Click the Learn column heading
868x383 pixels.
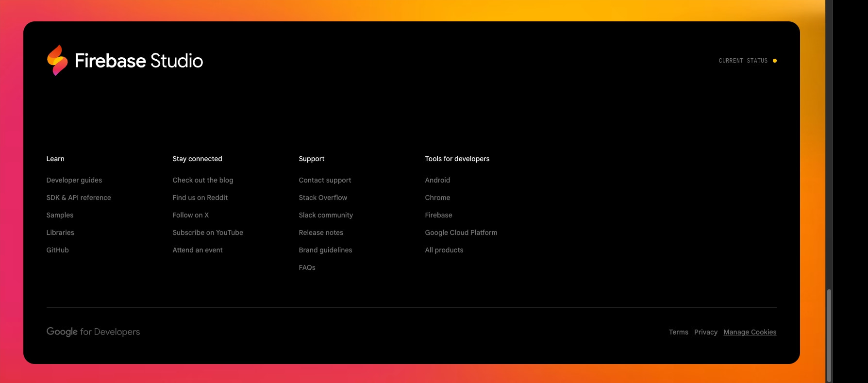pyautogui.click(x=55, y=159)
